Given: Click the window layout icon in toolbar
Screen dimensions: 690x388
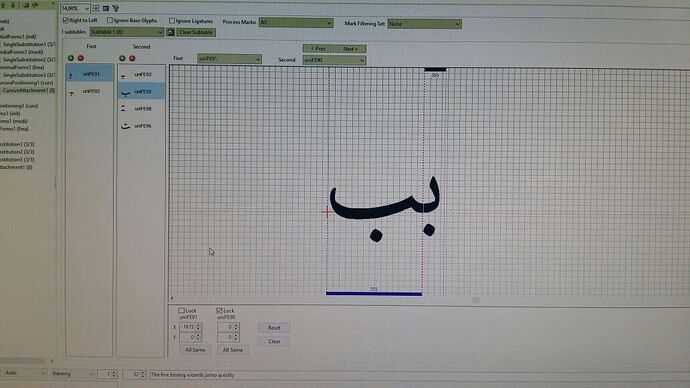Looking at the screenshot, I should coord(106,8).
